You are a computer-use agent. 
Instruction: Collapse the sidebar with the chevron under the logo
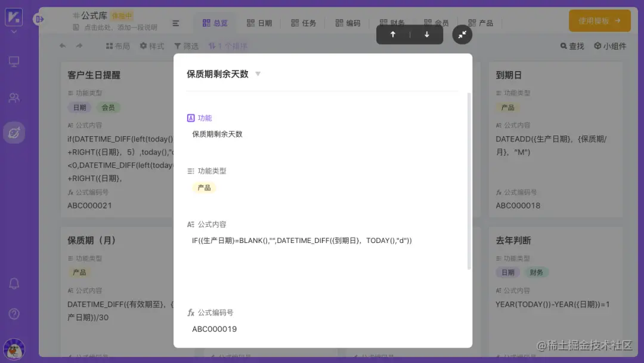click(x=13, y=30)
